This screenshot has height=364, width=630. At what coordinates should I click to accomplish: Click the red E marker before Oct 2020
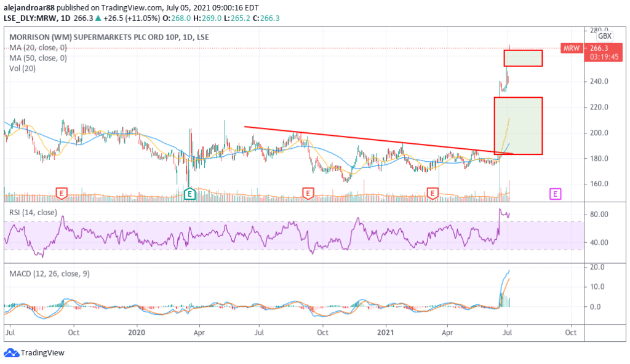click(307, 194)
